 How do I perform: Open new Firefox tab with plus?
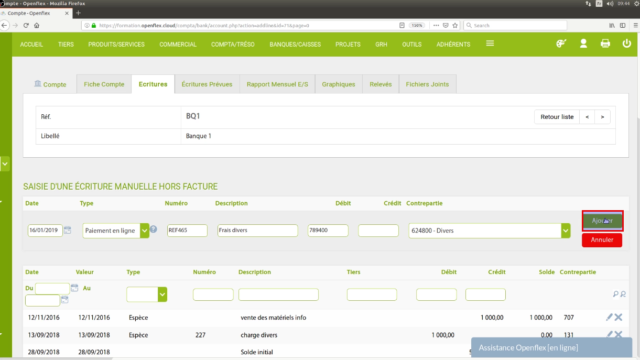tap(78, 13)
